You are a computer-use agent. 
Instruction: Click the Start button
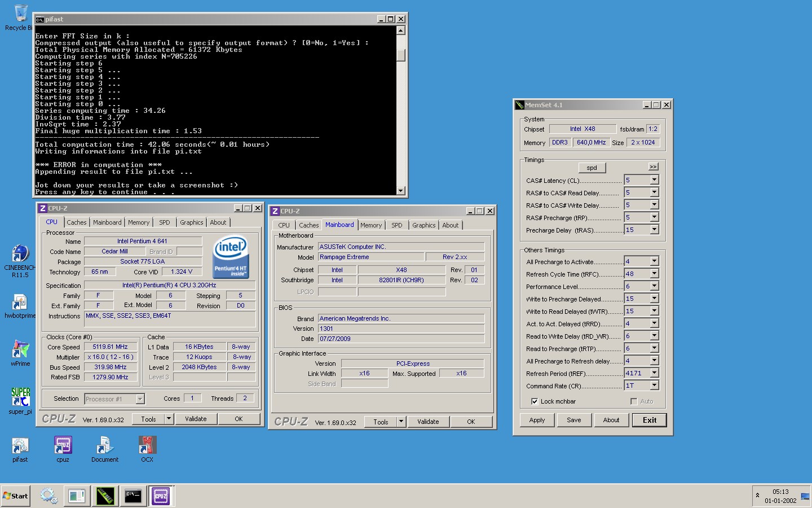[16, 496]
